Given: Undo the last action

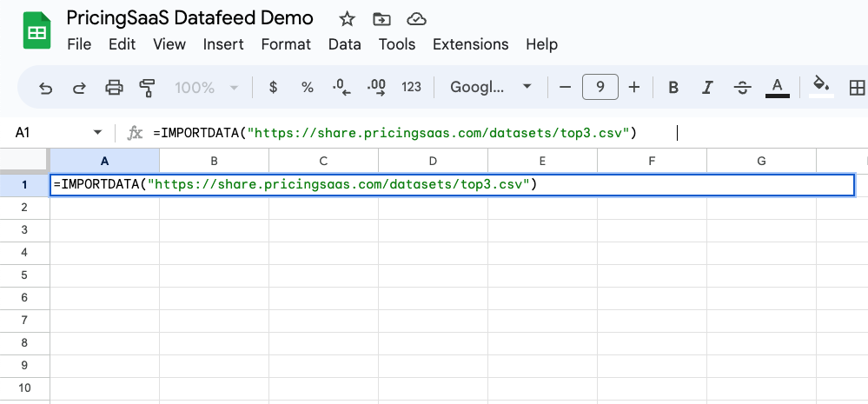Looking at the screenshot, I should 45,88.
